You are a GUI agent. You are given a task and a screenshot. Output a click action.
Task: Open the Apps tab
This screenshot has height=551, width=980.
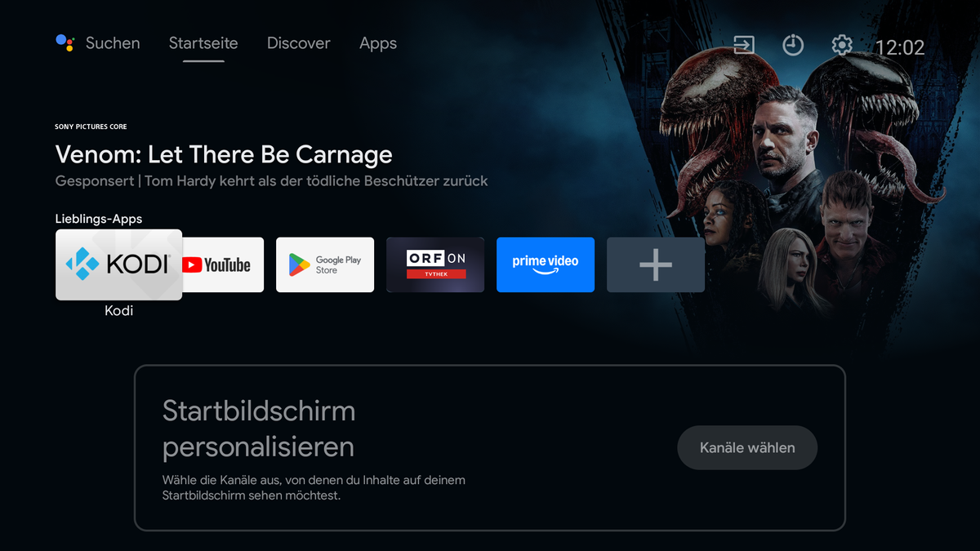(377, 43)
